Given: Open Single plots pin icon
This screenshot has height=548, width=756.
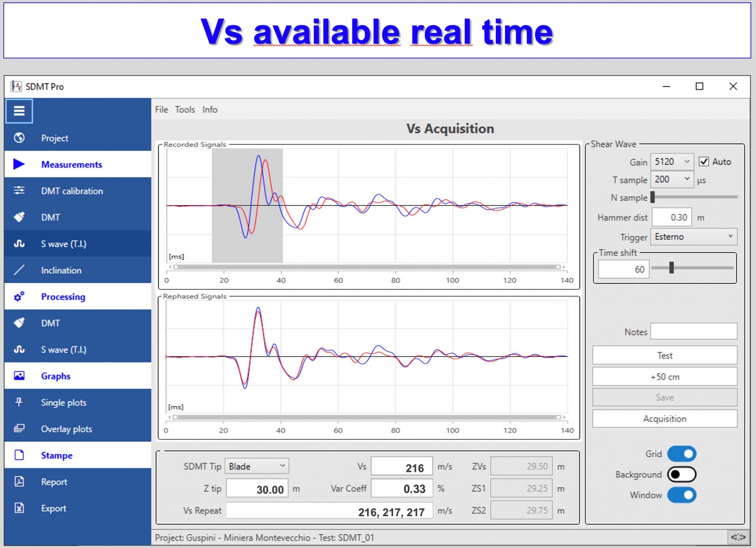Looking at the screenshot, I should (19, 402).
